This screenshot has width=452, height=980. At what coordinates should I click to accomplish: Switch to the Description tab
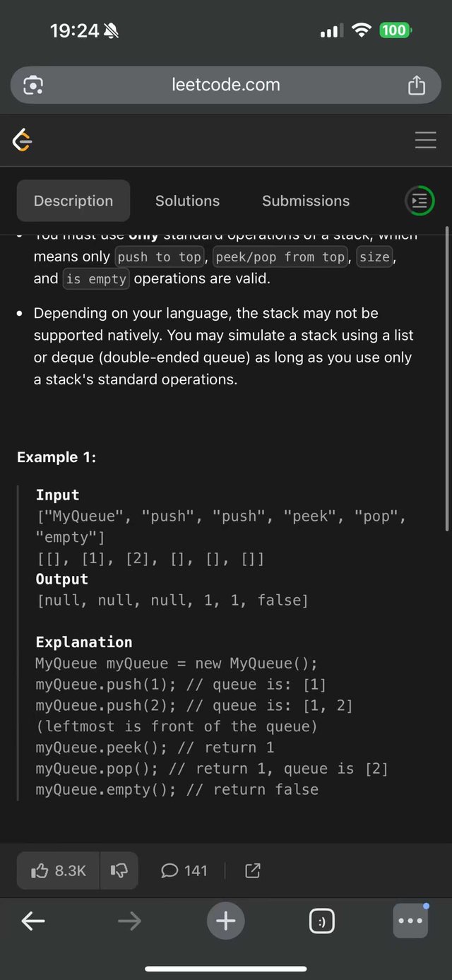(x=73, y=201)
